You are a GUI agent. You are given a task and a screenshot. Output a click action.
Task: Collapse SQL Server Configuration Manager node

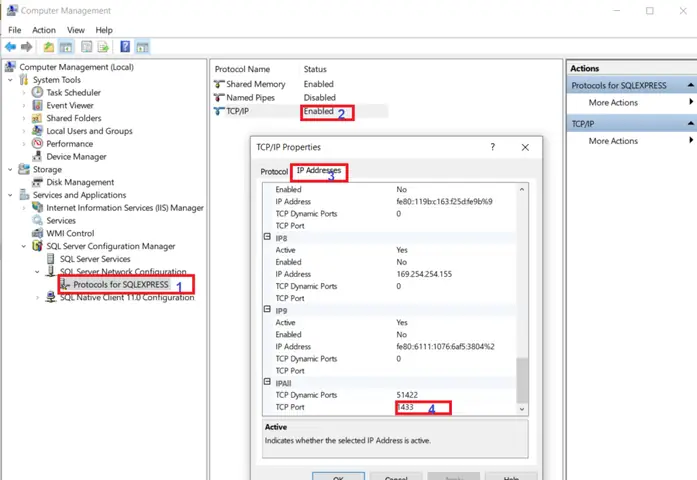pos(24,246)
